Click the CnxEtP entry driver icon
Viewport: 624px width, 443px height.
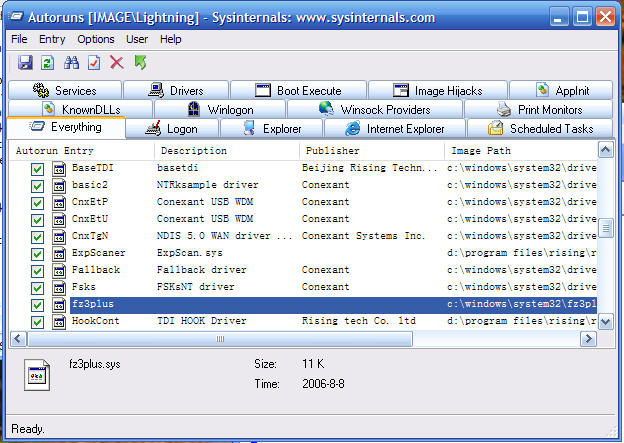pyautogui.click(x=59, y=203)
